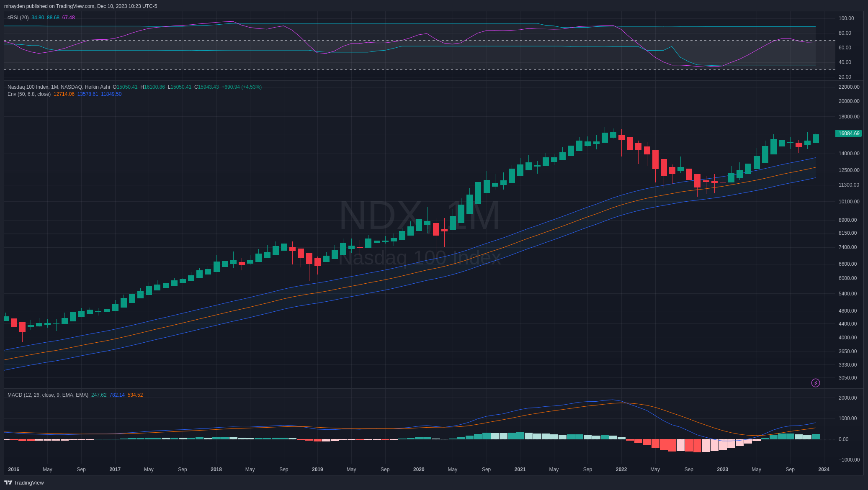Click the high value H16100.86
The image size is (868, 490).
(153, 87)
